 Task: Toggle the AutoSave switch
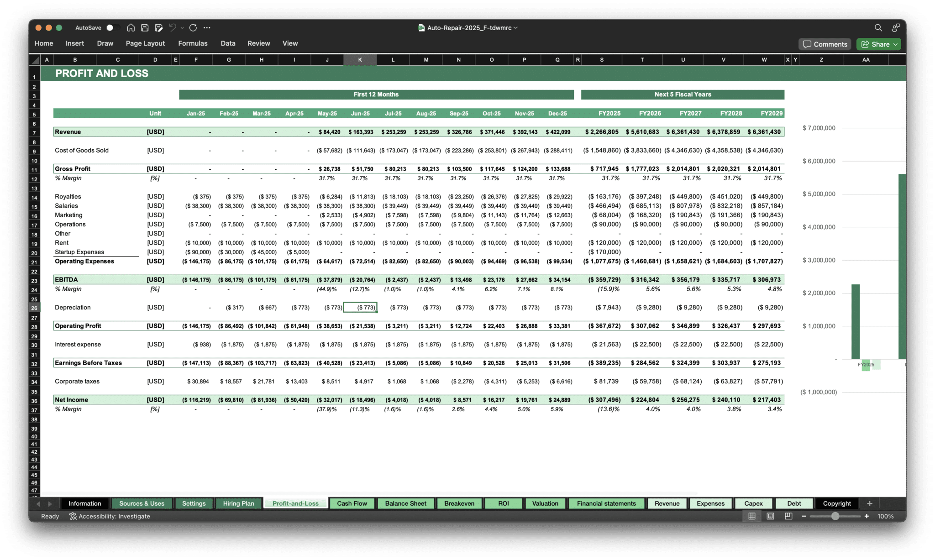[x=112, y=28]
